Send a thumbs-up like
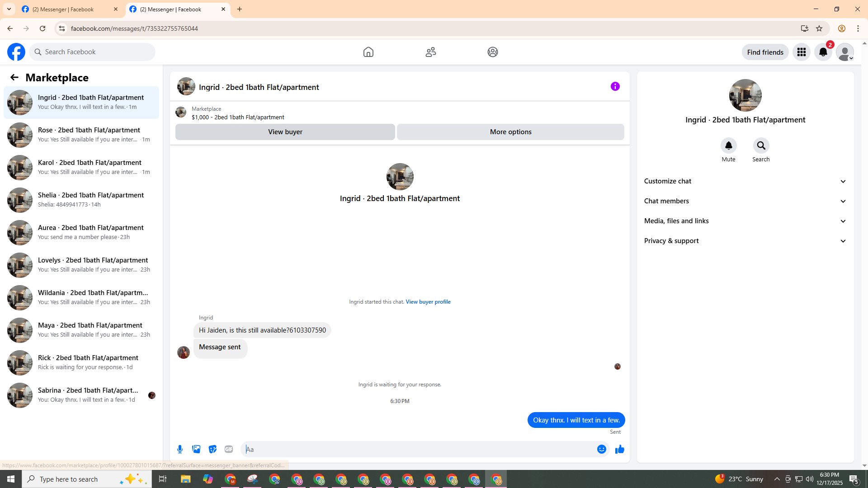This screenshot has height=488, width=868. [619, 449]
